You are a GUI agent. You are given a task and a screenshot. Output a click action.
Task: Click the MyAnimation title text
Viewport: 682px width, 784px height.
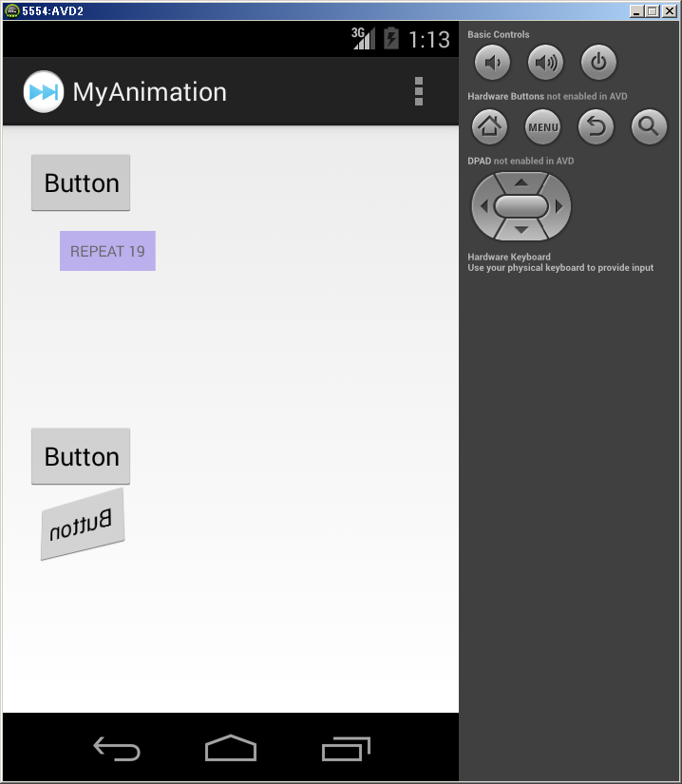[x=150, y=92]
